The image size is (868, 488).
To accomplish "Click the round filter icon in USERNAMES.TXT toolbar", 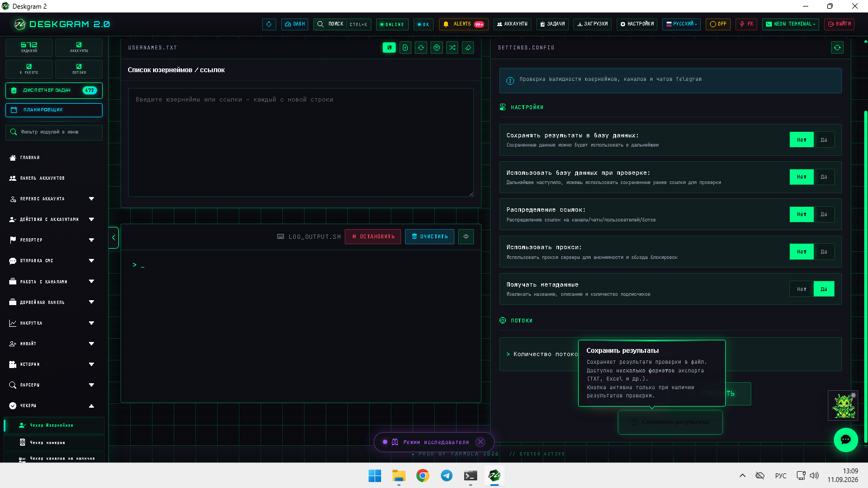I will [436, 48].
